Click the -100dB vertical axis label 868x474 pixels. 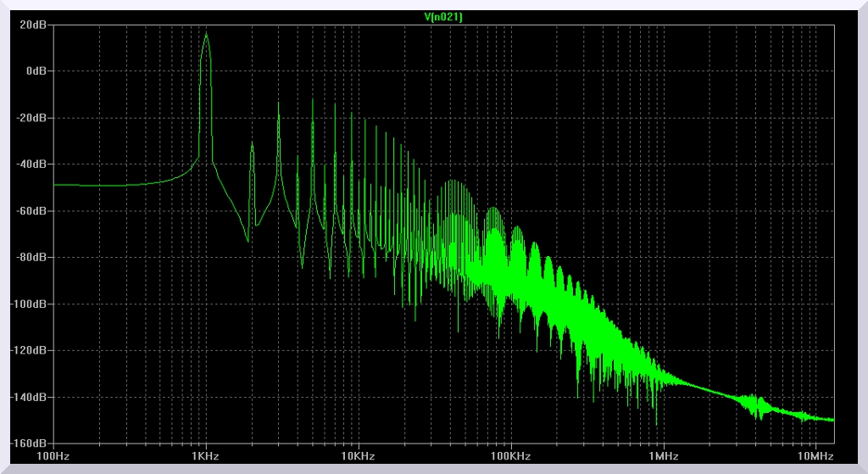click(x=31, y=304)
